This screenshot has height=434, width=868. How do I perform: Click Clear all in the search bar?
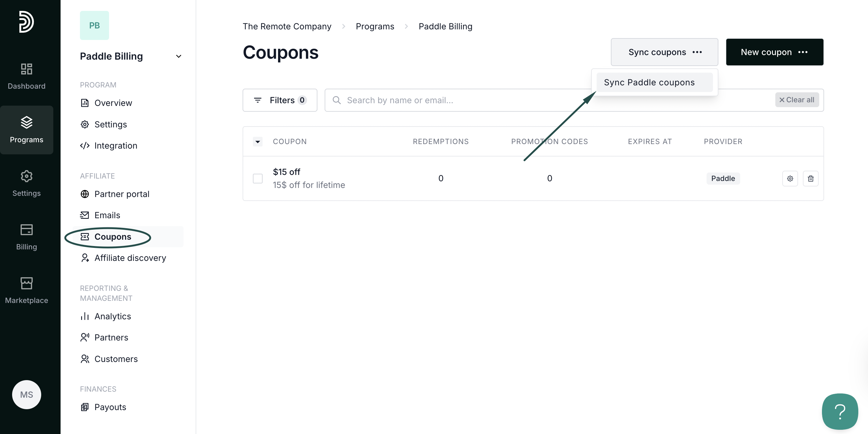[x=797, y=100]
